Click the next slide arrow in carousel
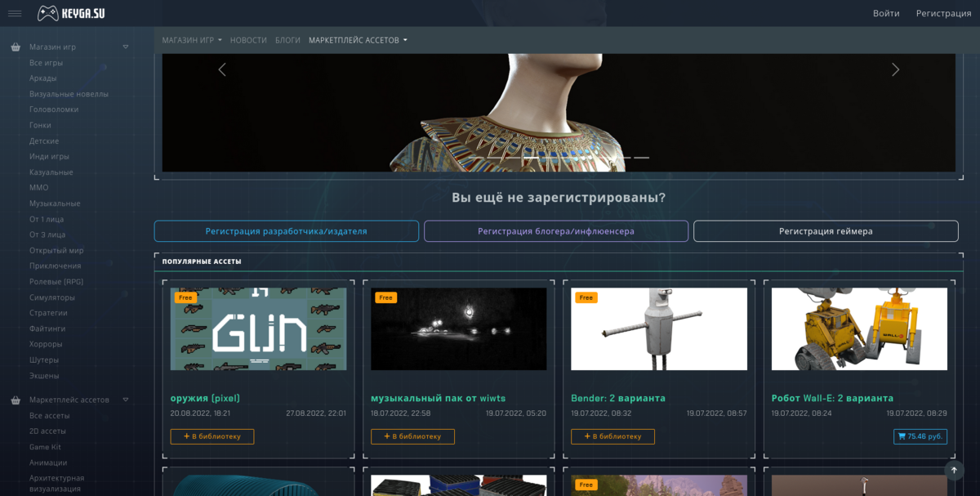 [895, 69]
